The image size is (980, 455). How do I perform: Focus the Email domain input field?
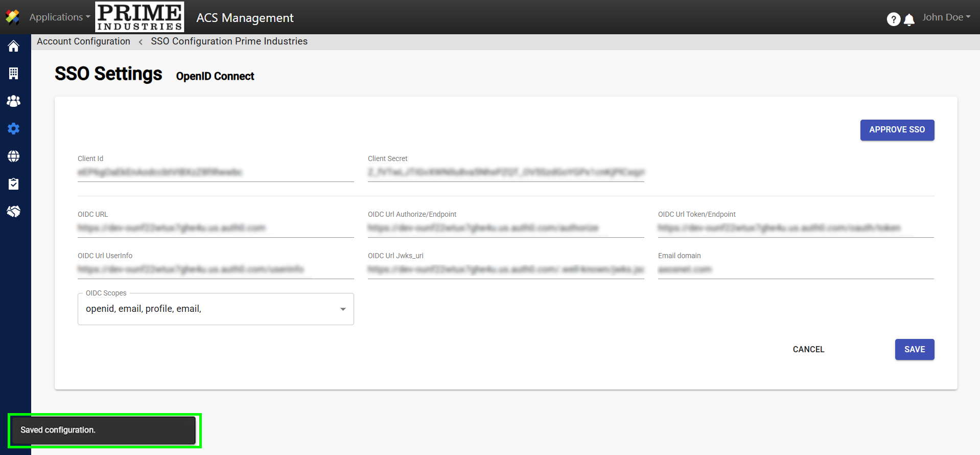(x=795, y=269)
